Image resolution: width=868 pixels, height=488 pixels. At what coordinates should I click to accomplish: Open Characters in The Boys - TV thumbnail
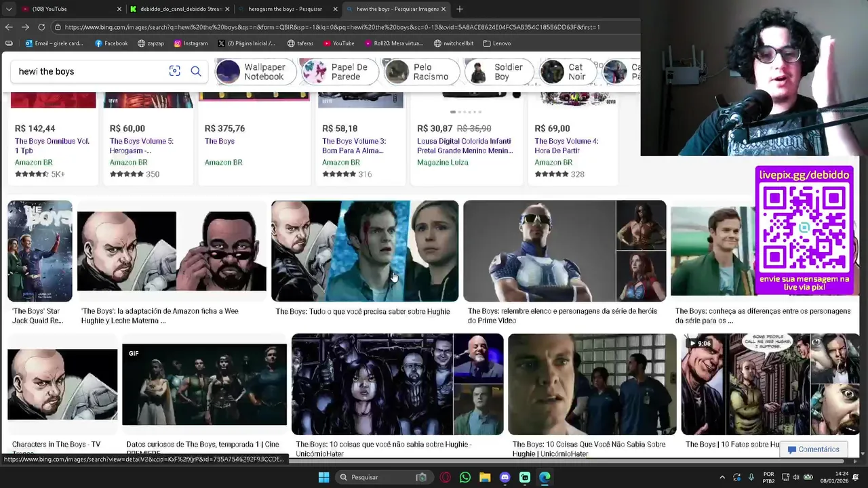pos(62,384)
